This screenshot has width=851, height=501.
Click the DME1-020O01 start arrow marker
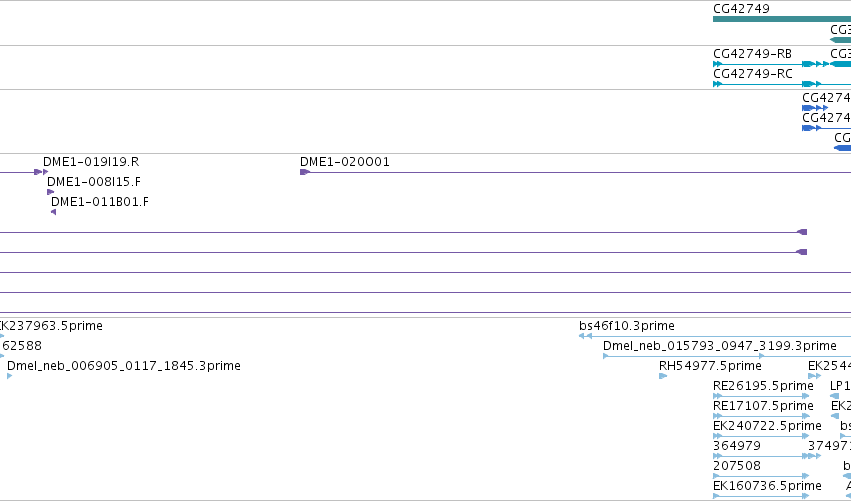[x=304, y=172]
